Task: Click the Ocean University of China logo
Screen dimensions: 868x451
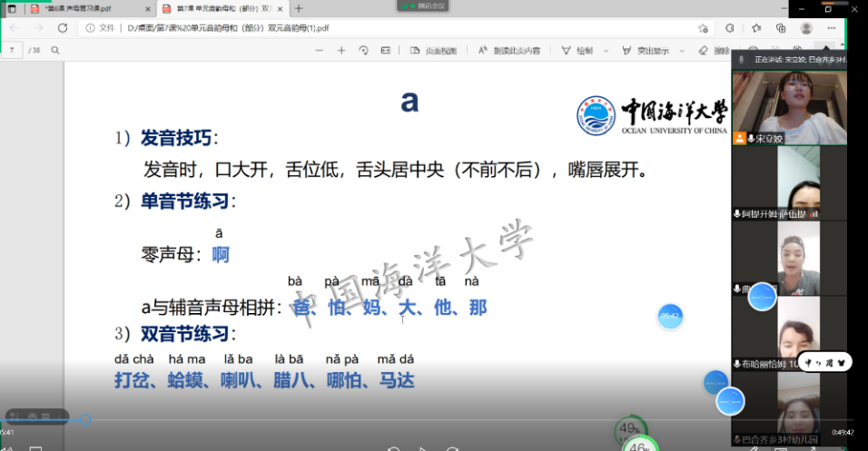Action: [652, 115]
